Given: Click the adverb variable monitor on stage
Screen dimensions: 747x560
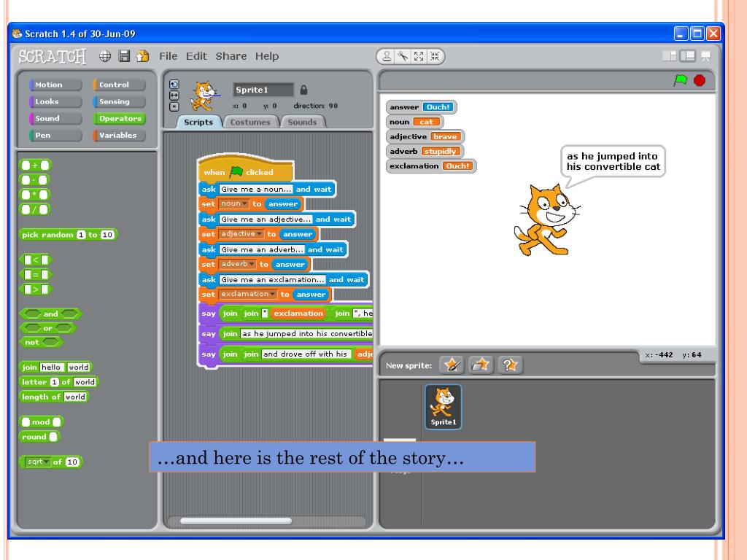Looking at the screenshot, I should (x=425, y=152).
